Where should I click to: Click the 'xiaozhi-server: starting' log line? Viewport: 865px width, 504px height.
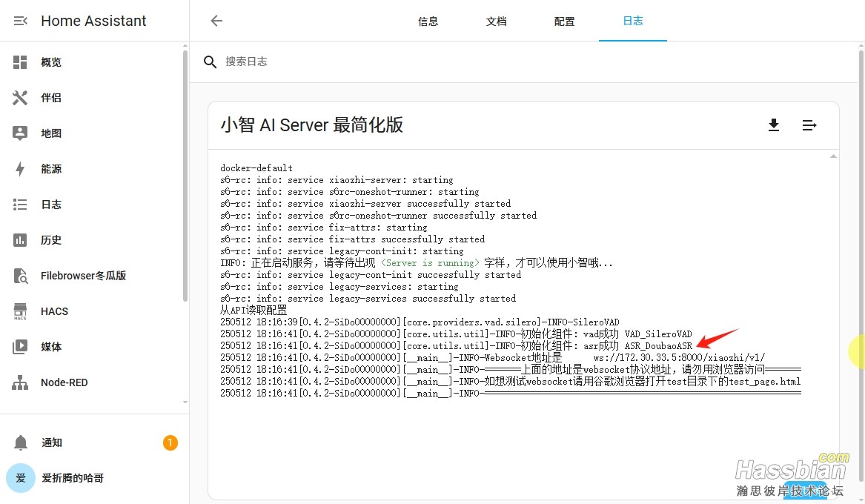point(337,180)
